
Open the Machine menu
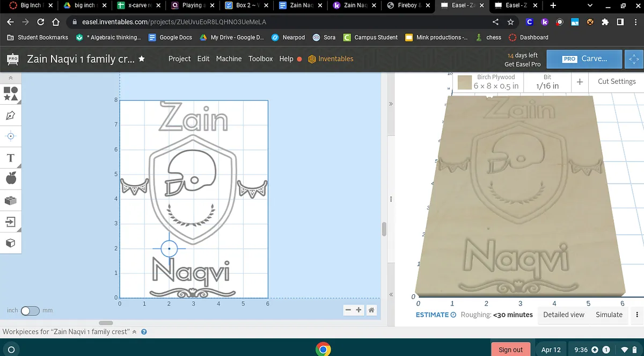pyautogui.click(x=229, y=59)
